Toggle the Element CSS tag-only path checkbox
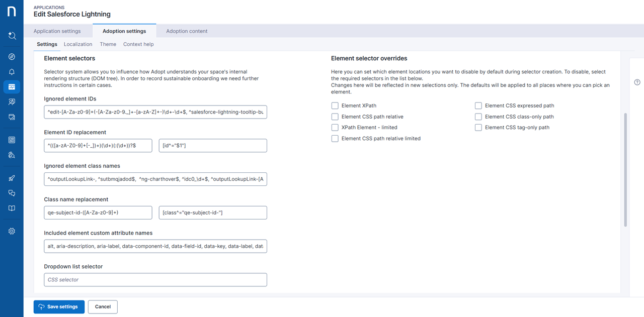The image size is (644, 317). point(478,128)
